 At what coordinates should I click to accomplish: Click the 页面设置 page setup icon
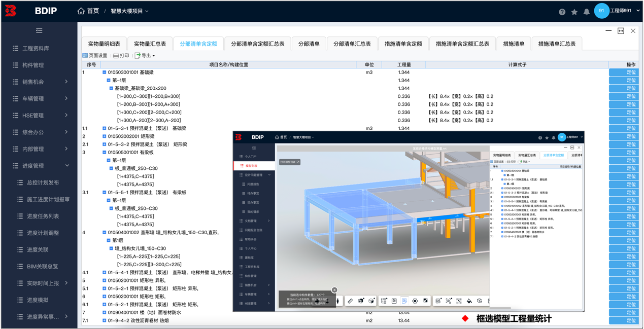85,56
